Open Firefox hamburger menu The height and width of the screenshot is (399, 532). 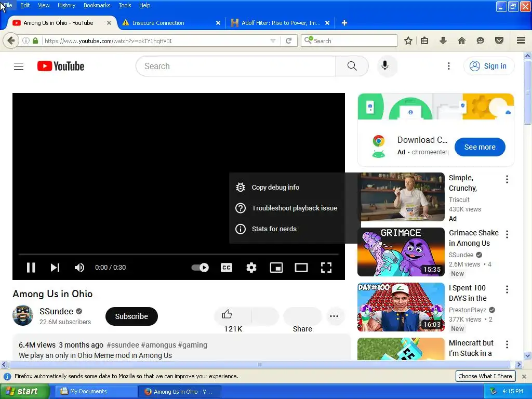(x=521, y=41)
